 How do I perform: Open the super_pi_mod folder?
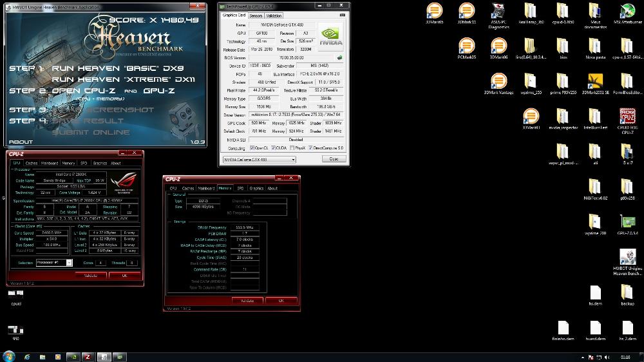tap(563, 154)
